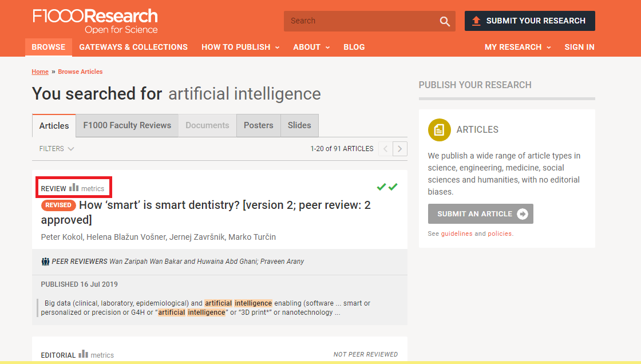Go to next results page arrow

(401, 149)
